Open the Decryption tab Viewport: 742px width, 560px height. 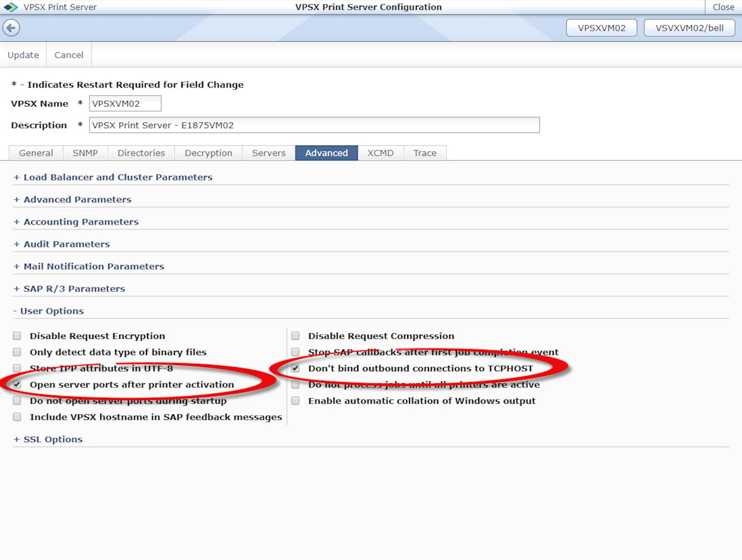pos(208,153)
